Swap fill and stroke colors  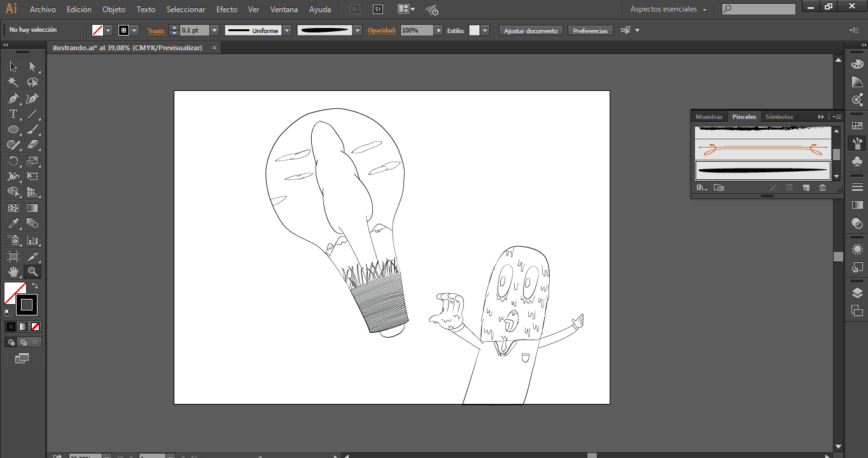pos(35,286)
